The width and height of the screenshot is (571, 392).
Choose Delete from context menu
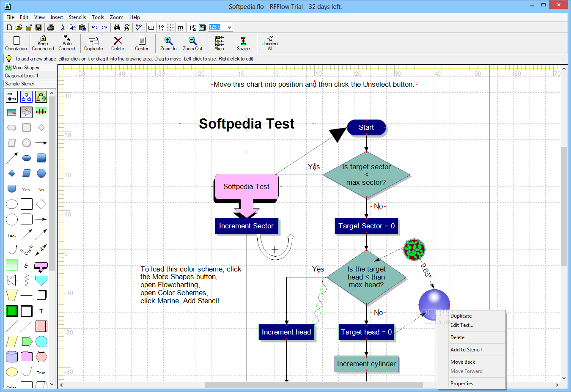coord(471,337)
